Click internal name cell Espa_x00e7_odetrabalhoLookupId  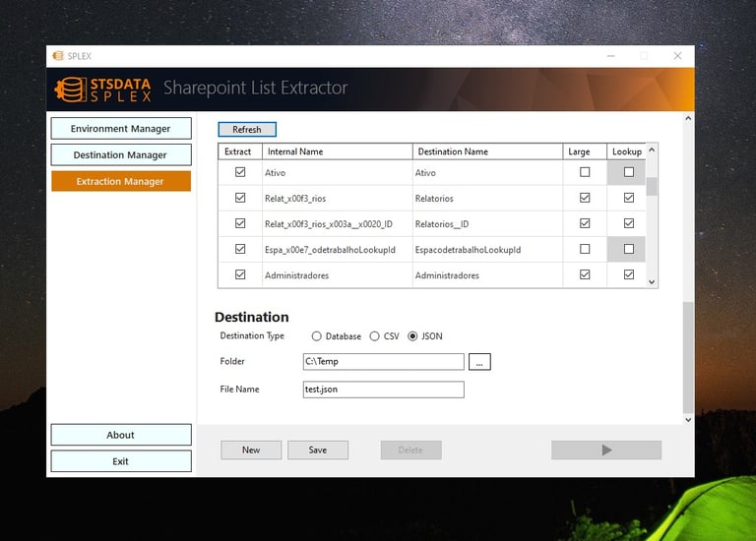tap(337, 249)
